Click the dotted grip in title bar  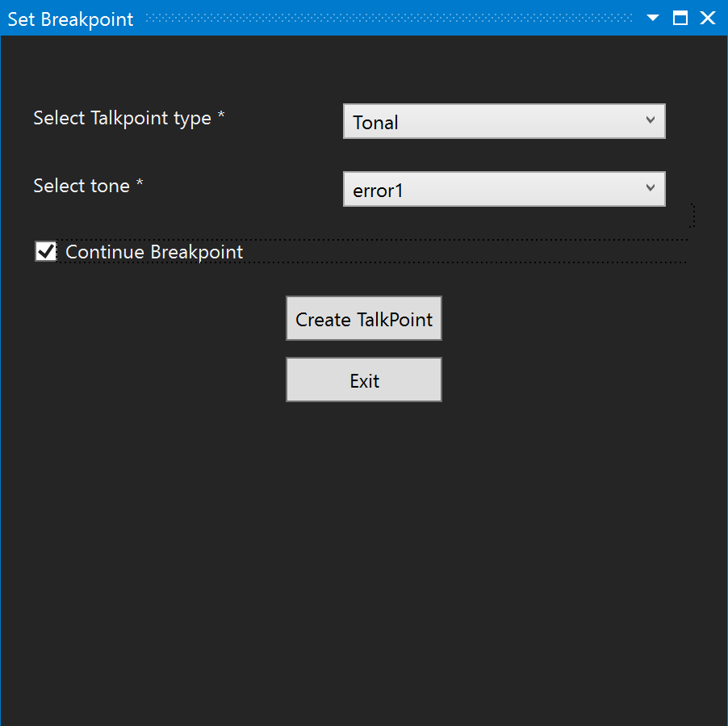[387, 18]
